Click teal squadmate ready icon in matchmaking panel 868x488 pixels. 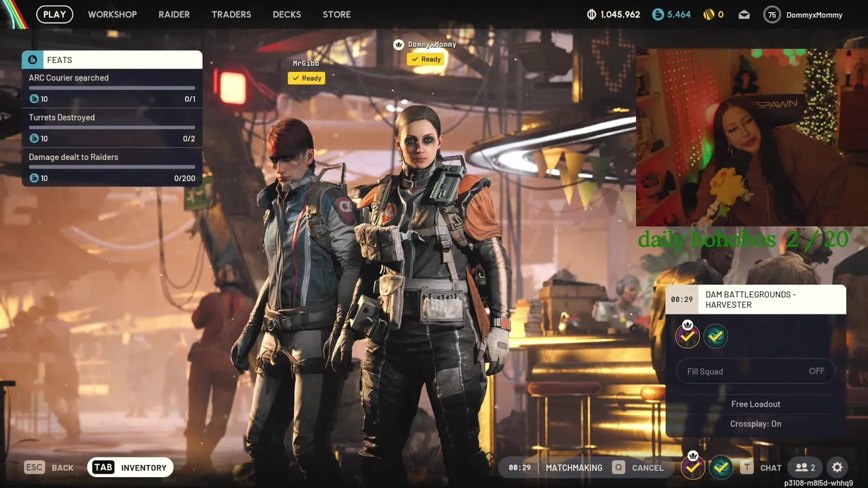click(x=715, y=336)
